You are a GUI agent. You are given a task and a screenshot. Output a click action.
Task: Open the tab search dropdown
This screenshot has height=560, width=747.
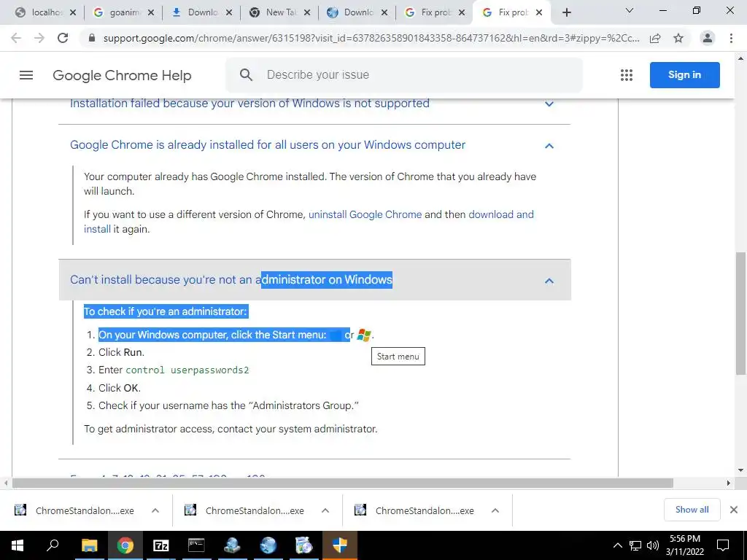tap(630, 10)
